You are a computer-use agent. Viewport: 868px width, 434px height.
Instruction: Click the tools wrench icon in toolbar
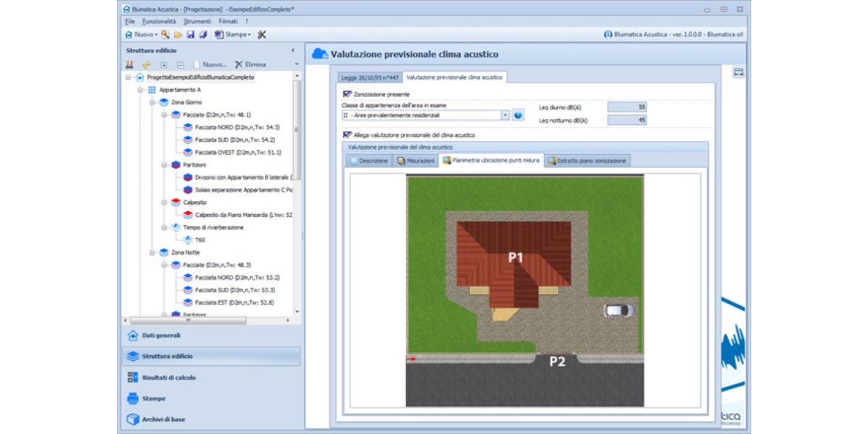262,35
